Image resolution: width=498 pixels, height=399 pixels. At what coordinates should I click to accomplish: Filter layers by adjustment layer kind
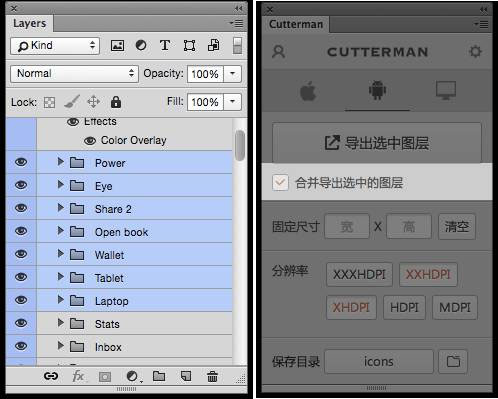(x=141, y=45)
